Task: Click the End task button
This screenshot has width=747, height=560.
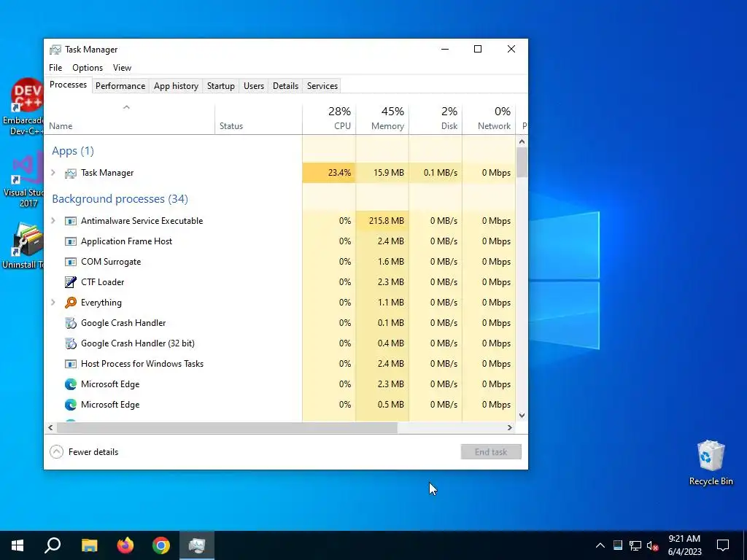Action: point(491,452)
